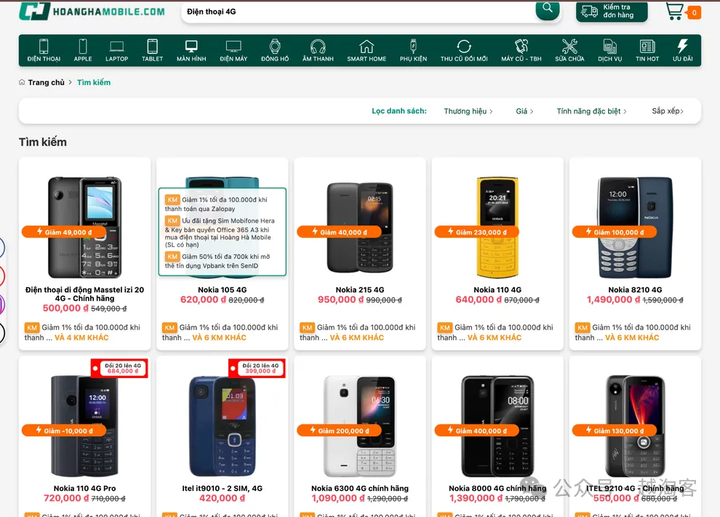Click the HoangHaMobile.com logo

[x=92, y=11]
